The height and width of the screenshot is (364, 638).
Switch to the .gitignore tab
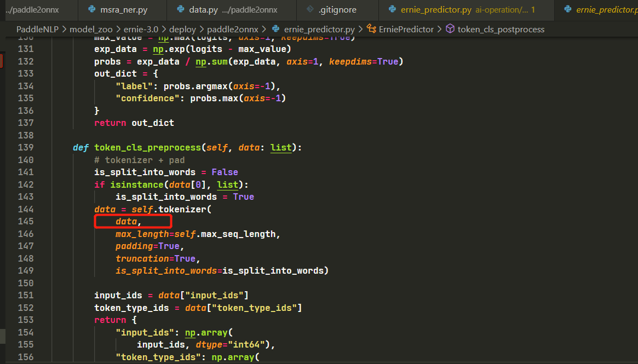pos(337,10)
